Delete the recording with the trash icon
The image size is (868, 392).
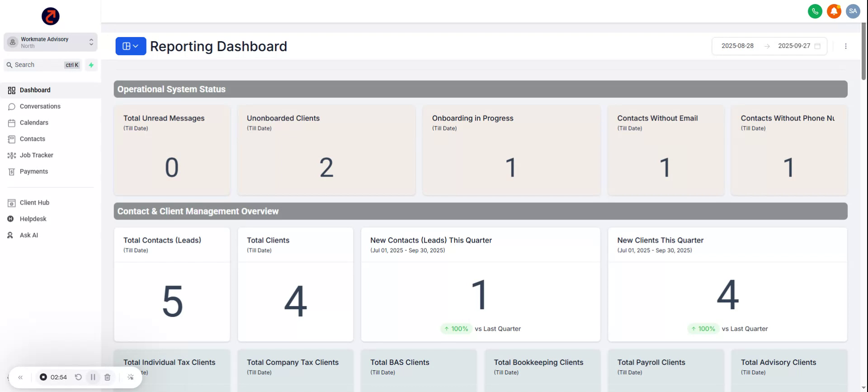point(108,377)
